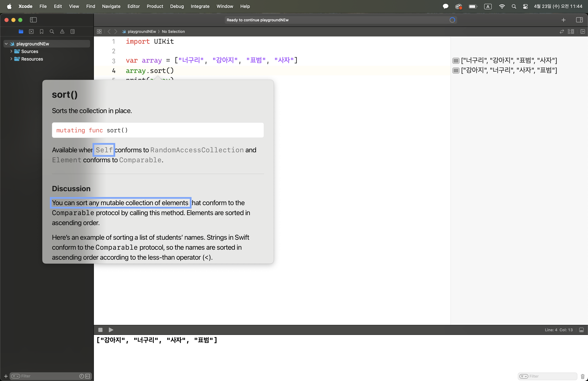Open the source control navigator icon

pos(31,31)
